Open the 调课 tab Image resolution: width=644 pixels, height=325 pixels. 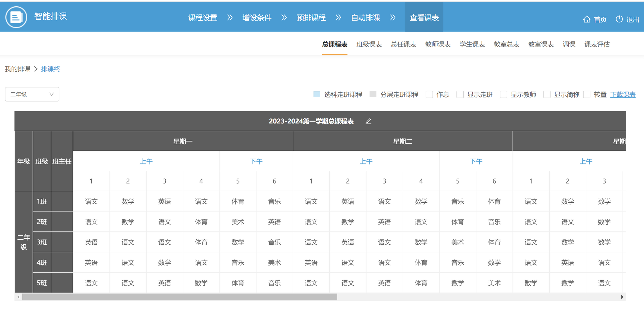pos(569,44)
